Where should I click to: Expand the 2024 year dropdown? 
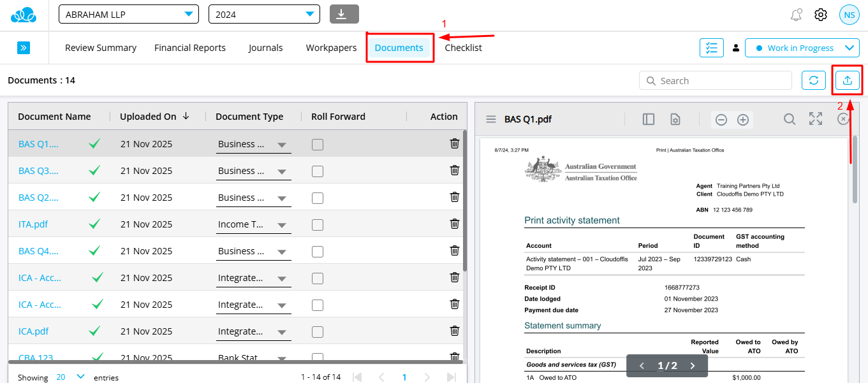pyautogui.click(x=264, y=14)
